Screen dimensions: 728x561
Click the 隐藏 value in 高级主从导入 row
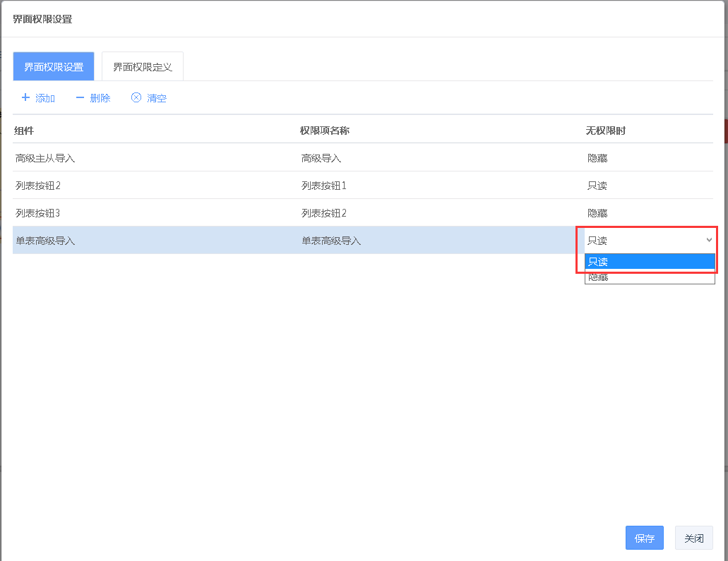pyautogui.click(x=597, y=158)
